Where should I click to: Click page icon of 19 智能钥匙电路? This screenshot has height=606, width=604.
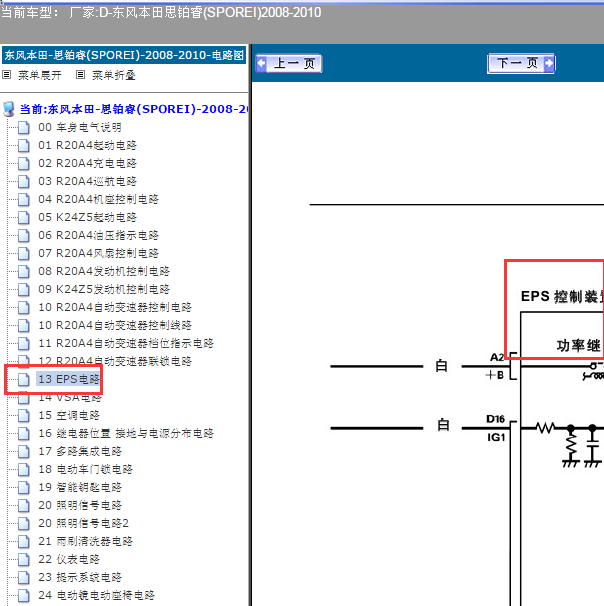[x=24, y=487]
